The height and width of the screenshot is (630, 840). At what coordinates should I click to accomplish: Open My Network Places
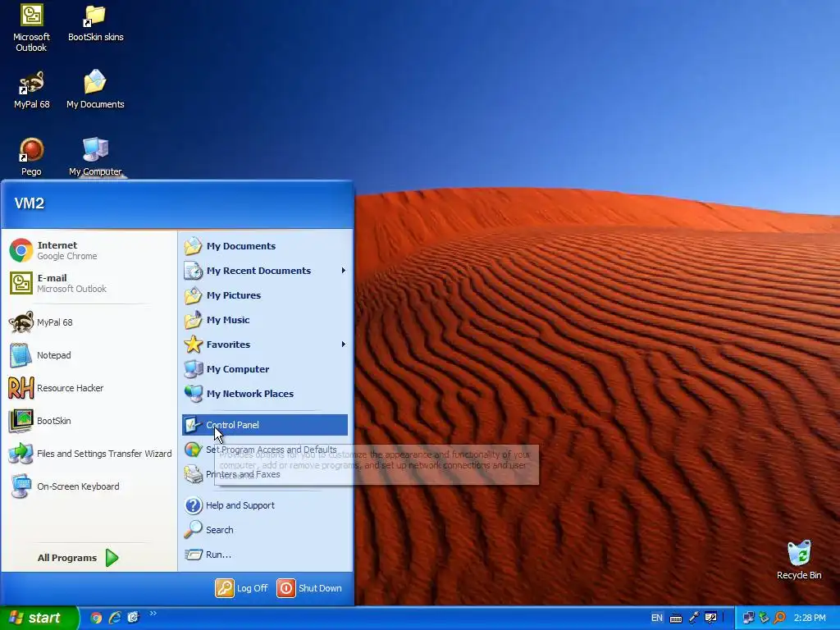[265, 394]
